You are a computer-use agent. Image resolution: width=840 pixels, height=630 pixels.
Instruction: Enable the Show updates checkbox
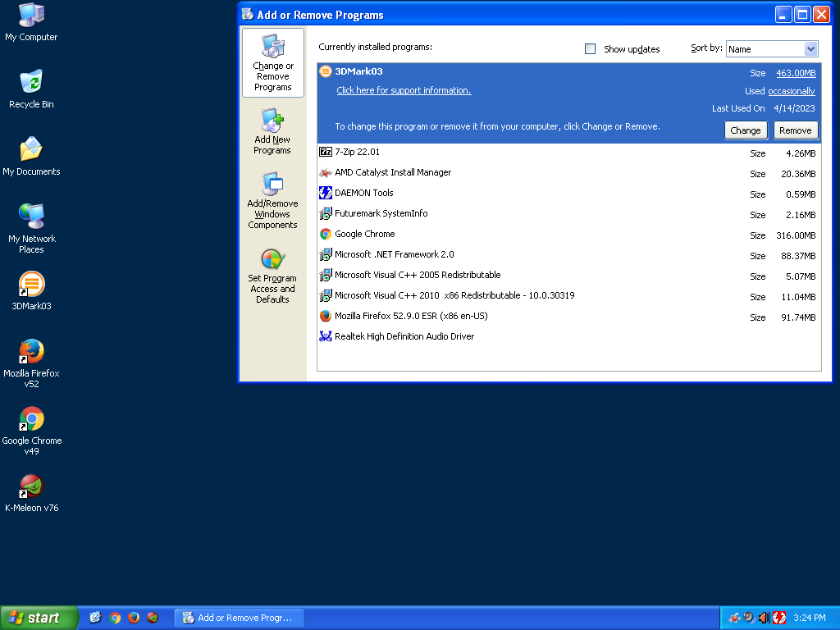coord(591,48)
